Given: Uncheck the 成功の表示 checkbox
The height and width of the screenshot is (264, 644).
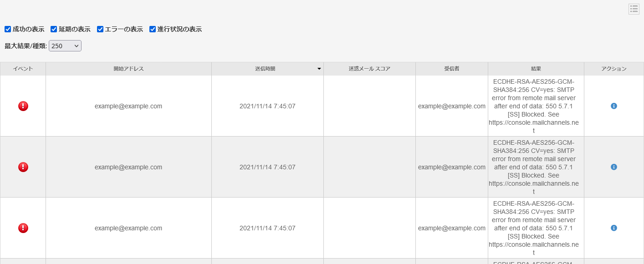Looking at the screenshot, I should pos(8,29).
